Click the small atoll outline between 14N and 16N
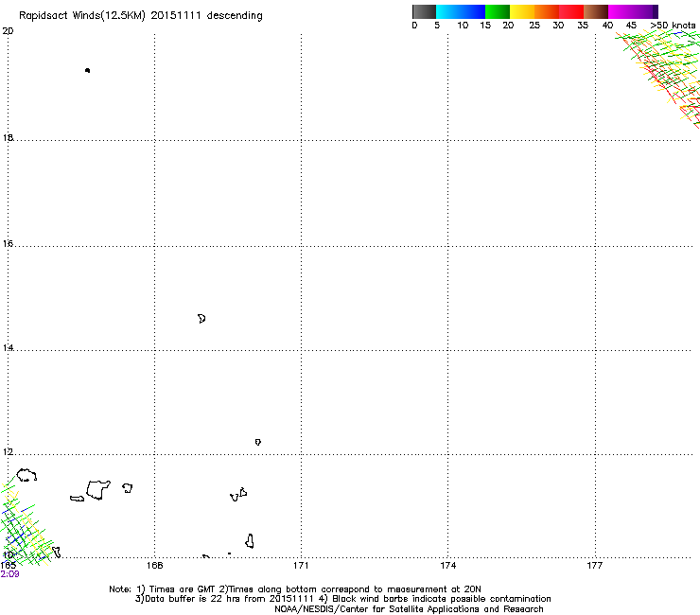 (201, 319)
